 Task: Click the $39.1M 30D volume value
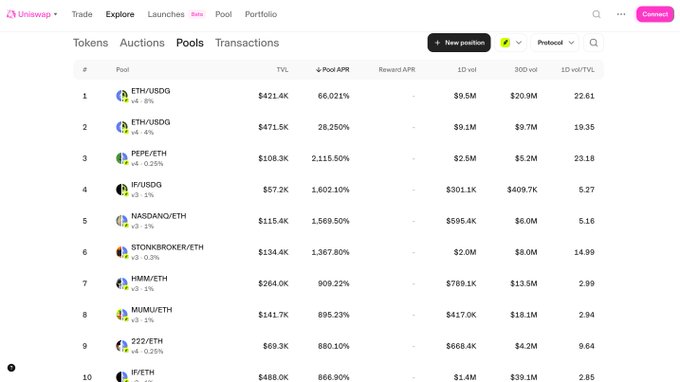(524, 377)
